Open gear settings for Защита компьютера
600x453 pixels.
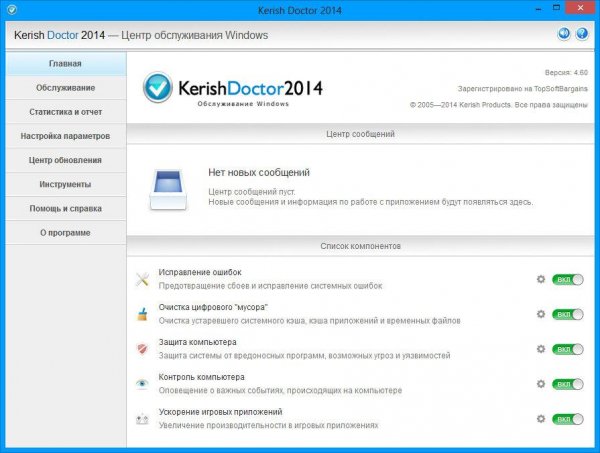point(541,349)
